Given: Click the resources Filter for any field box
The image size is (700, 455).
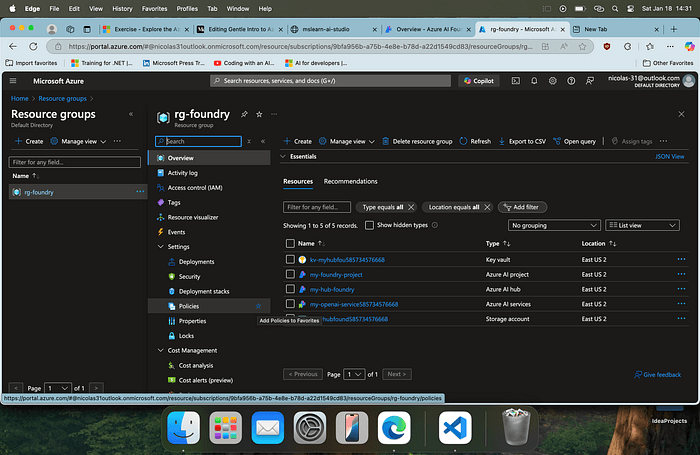Looking at the screenshot, I should 317,207.
